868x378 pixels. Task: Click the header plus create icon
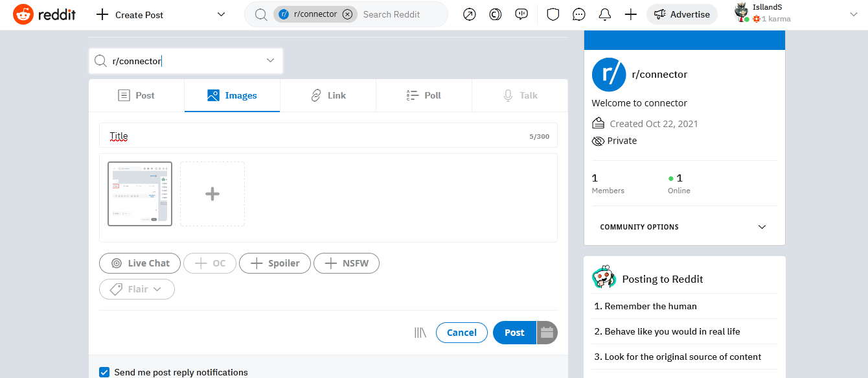(x=631, y=14)
